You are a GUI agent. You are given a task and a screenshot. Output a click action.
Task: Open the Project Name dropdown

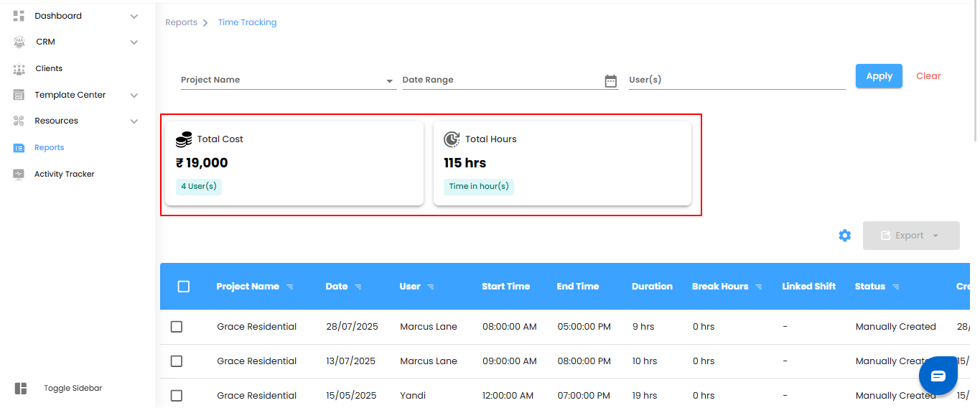point(288,80)
